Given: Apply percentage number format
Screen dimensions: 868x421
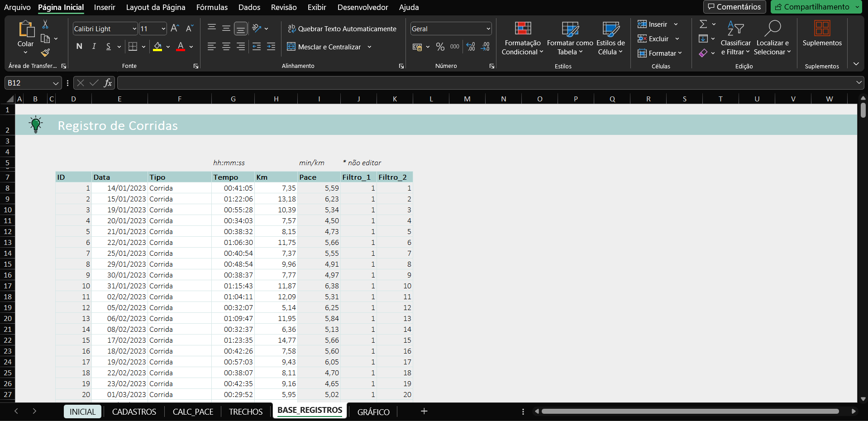Looking at the screenshot, I should [x=440, y=46].
